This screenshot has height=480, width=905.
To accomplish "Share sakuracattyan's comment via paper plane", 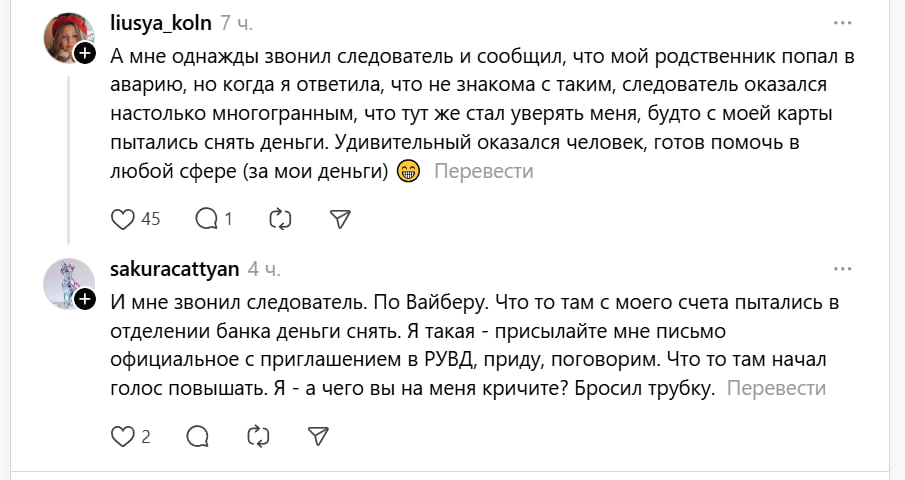I will click(318, 435).
